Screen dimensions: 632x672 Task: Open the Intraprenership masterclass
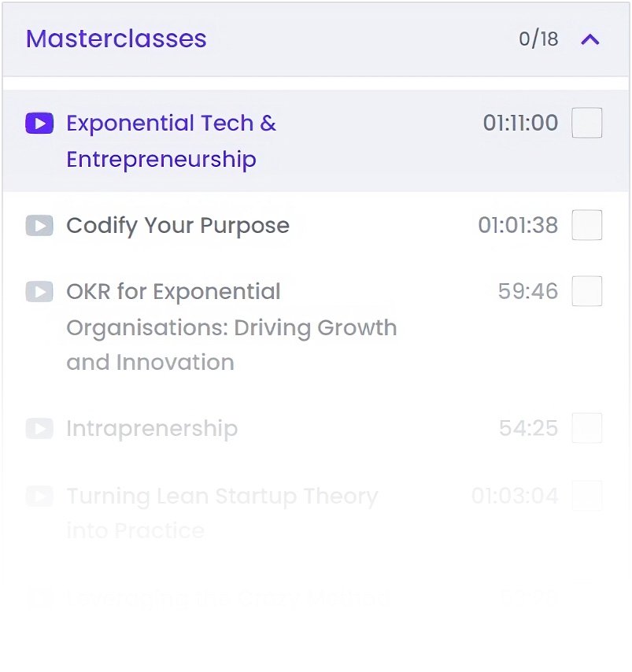[x=152, y=429]
